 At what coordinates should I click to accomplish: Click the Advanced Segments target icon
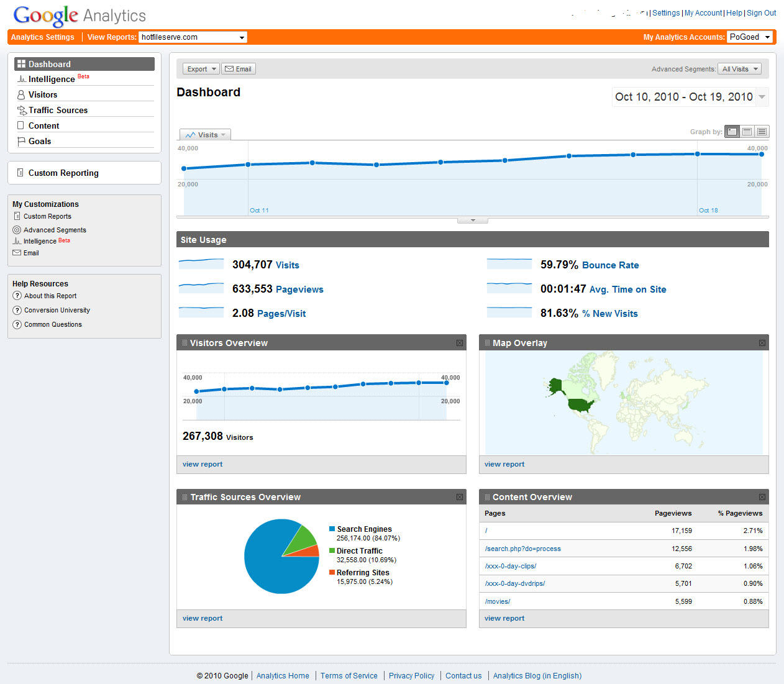coord(17,230)
